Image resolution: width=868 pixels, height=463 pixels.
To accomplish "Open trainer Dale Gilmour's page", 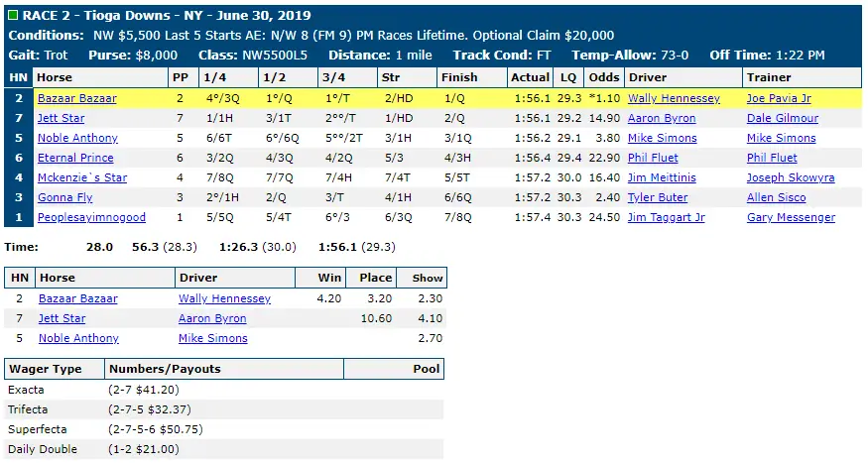I will (x=783, y=118).
